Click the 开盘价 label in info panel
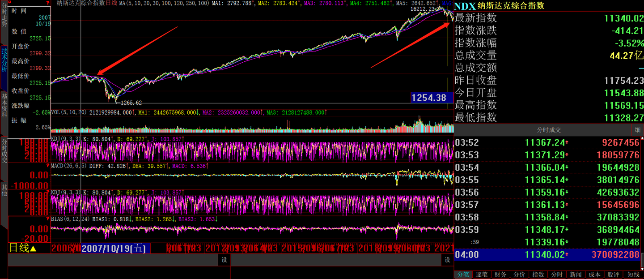This screenshot has width=644, height=279. [x=21, y=46]
